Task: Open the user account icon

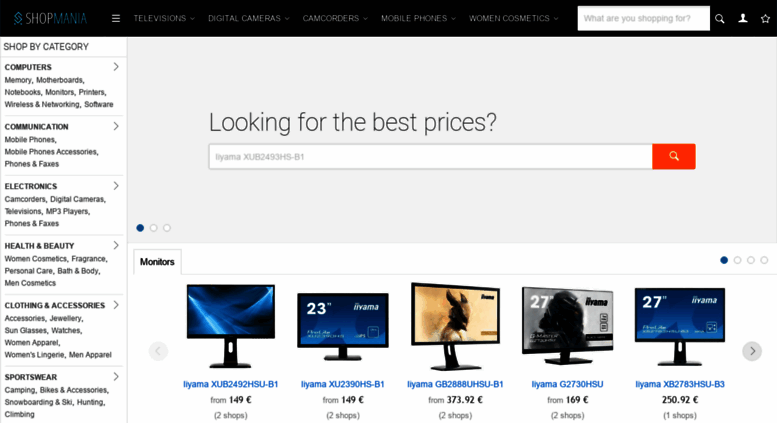Action: [743, 18]
